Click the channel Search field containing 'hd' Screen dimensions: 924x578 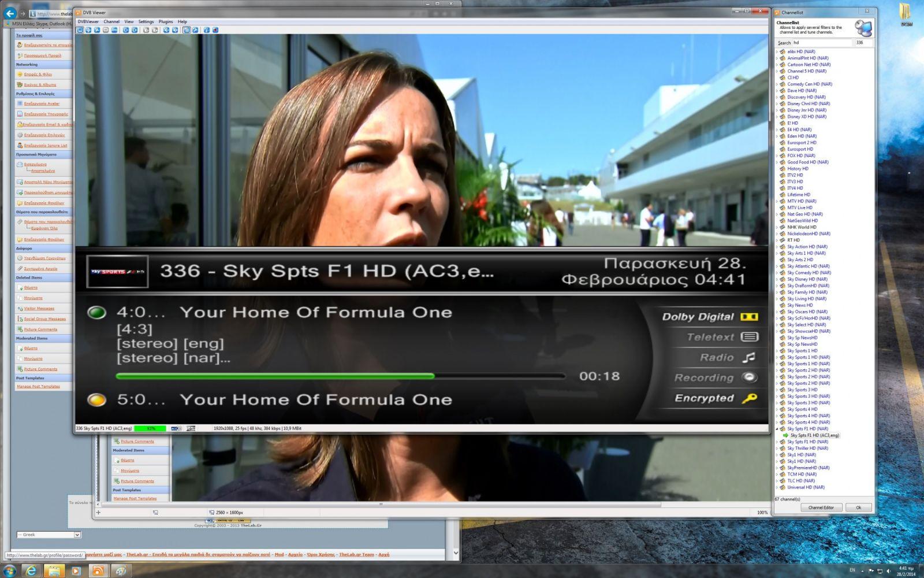822,43
